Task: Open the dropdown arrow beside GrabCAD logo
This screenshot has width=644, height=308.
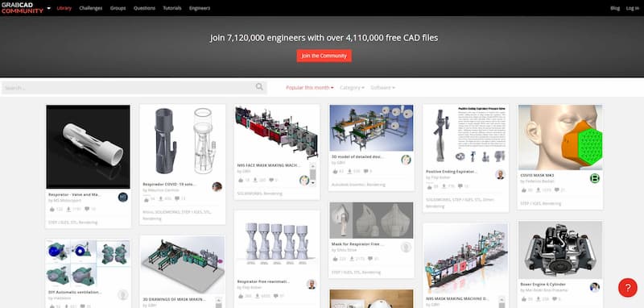Action: 49,8
